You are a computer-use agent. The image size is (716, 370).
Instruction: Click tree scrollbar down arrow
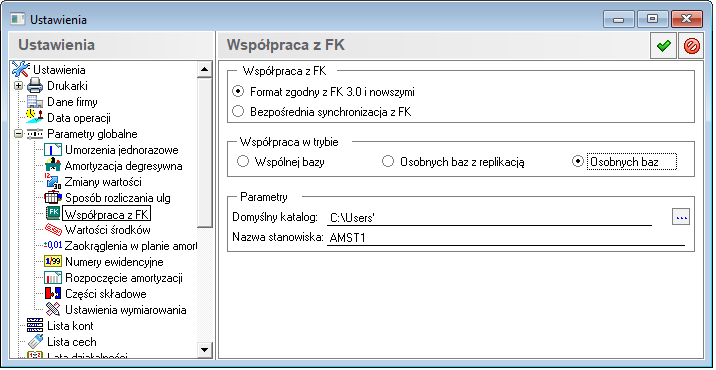click(204, 349)
